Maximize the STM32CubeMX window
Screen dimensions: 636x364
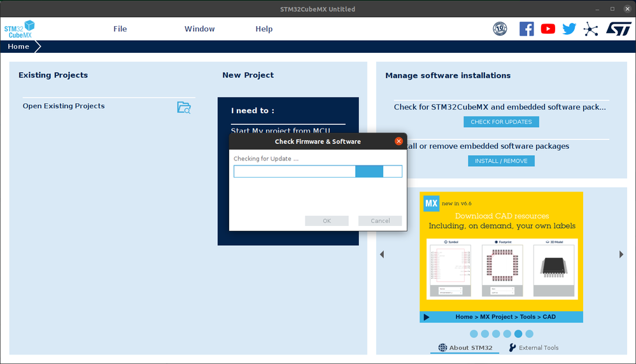(612, 9)
